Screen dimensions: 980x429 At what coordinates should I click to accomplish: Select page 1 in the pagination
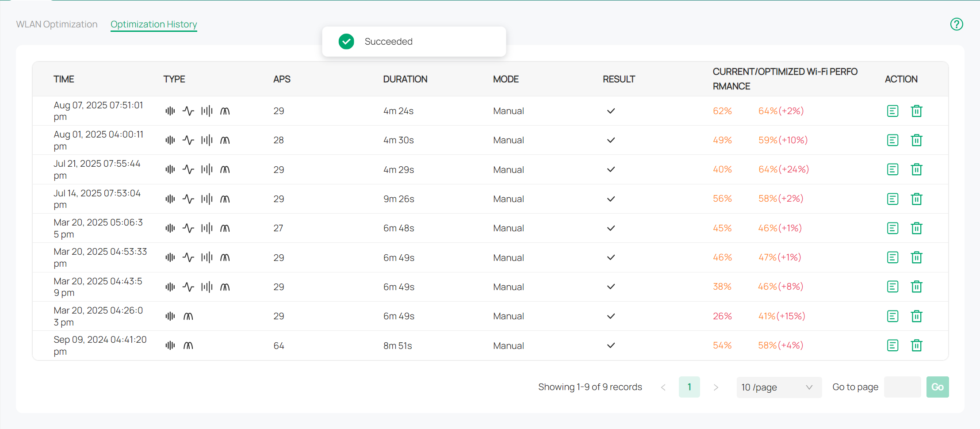pyautogui.click(x=689, y=387)
